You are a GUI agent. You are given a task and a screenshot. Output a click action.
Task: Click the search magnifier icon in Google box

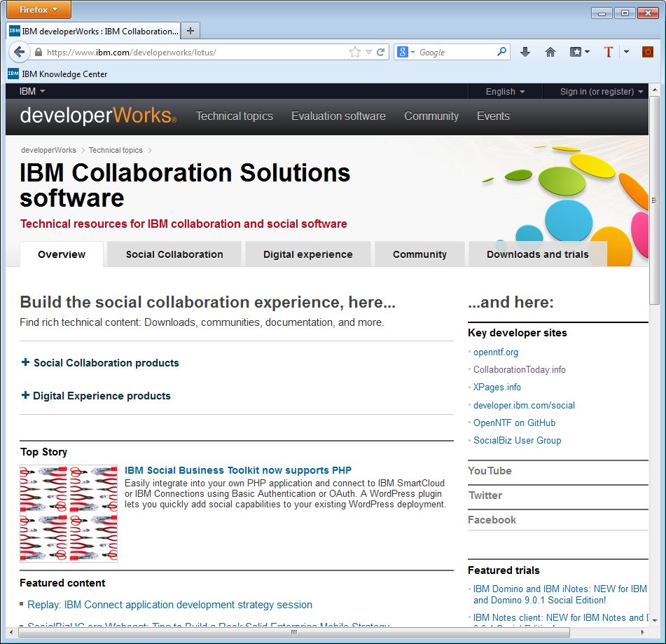coord(501,52)
